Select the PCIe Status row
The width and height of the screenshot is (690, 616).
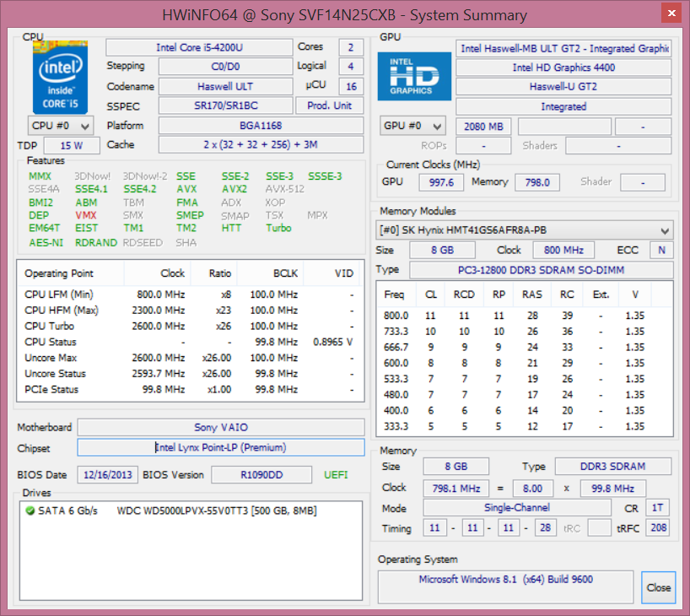click(x=189, y=390)
